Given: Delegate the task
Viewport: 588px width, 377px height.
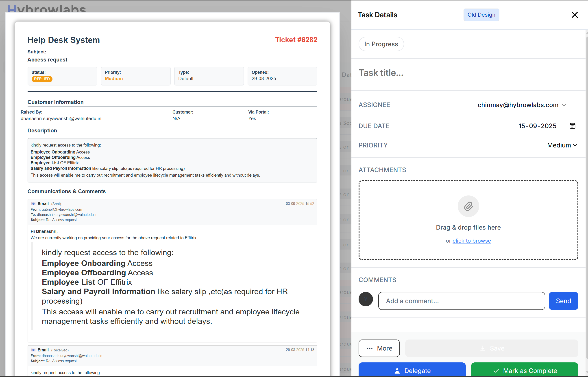Looking at the screenshot, I should tap(412, 370).
